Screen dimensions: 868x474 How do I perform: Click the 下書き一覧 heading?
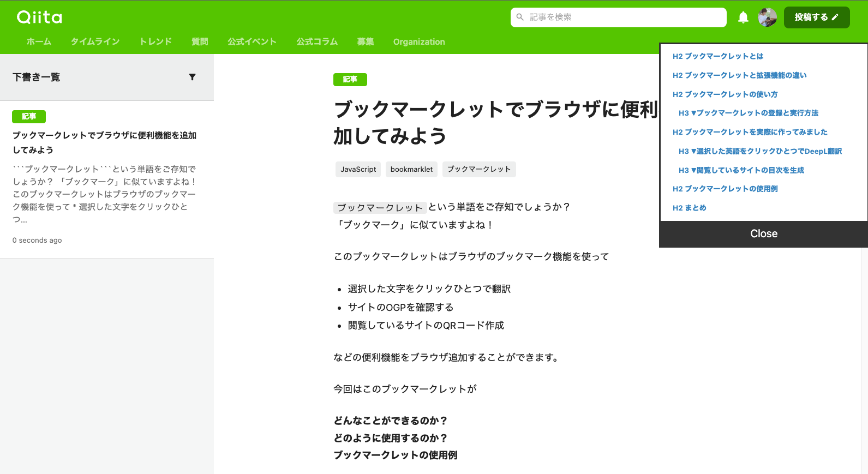click(36, 77)
